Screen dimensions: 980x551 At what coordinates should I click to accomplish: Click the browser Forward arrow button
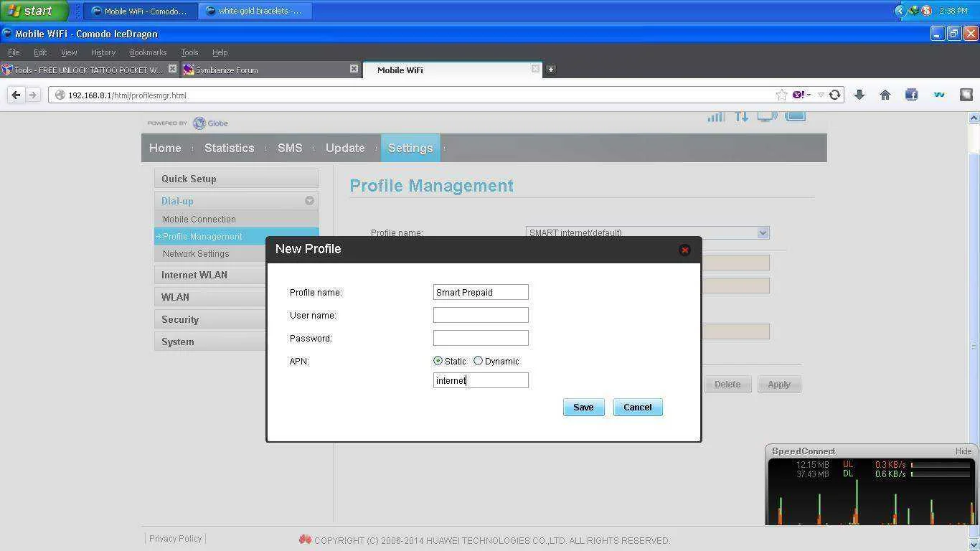32,95
